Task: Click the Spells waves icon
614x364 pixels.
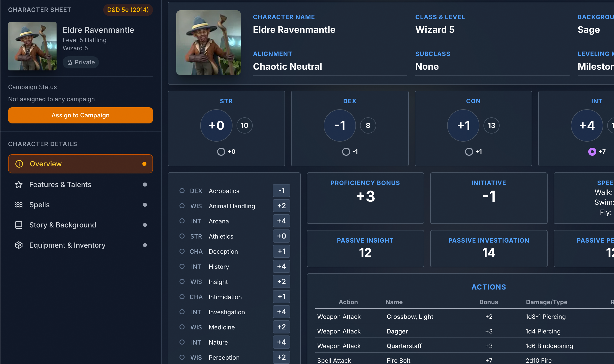Action: 19,205
